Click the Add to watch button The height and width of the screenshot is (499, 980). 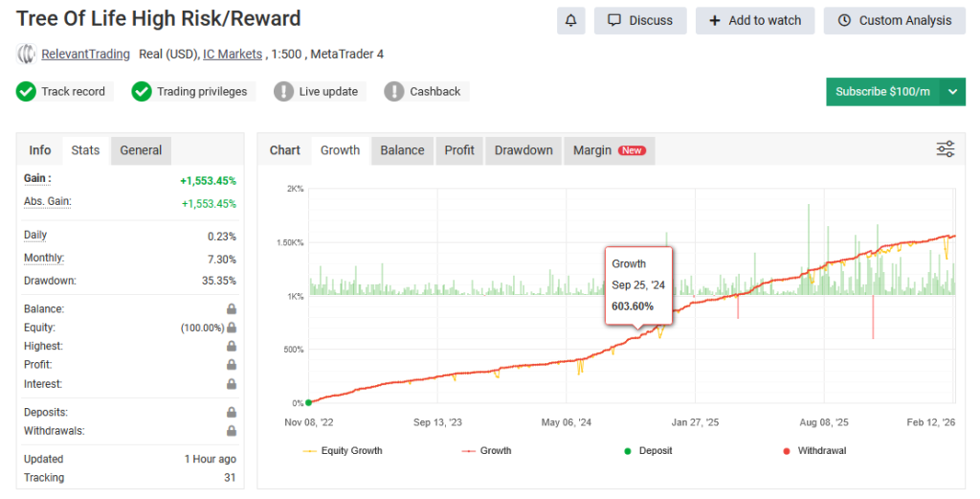point(755,20)
